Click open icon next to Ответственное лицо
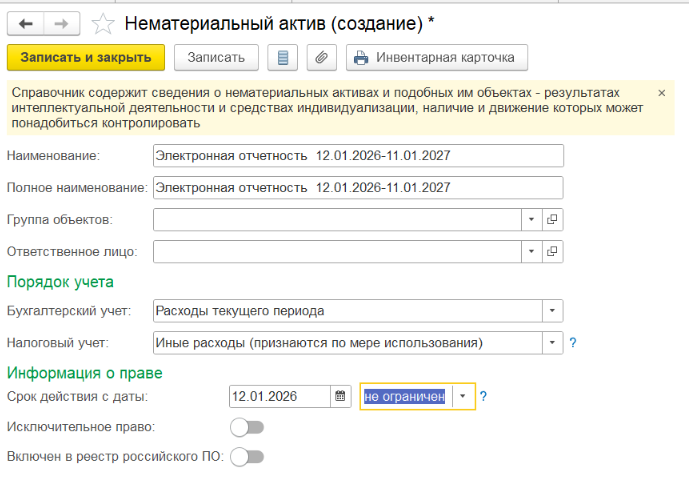This screenshot has width=689, height=499. [551, 251]
